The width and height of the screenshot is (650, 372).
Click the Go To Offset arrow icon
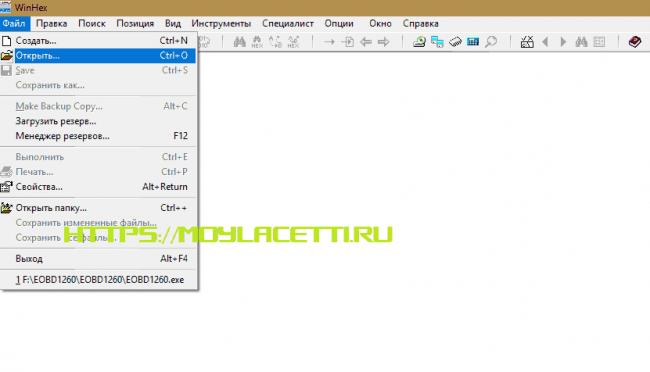point(329,41)
